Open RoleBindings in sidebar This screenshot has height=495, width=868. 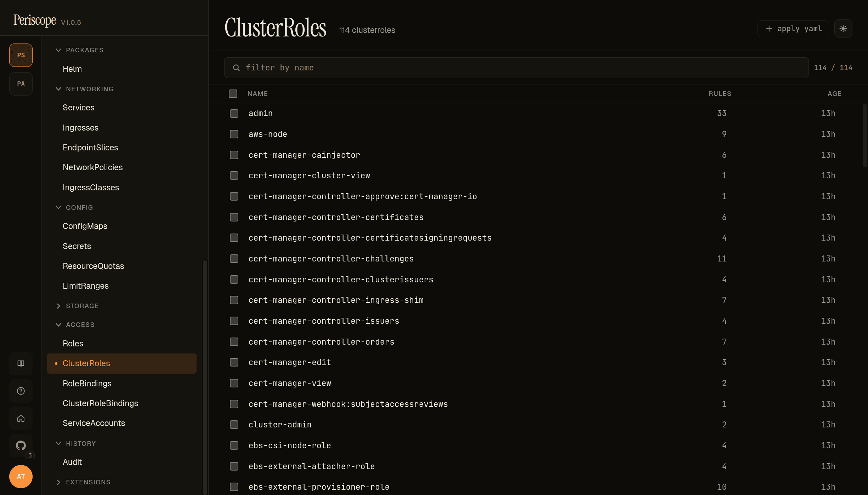click(x=122, y=384)
